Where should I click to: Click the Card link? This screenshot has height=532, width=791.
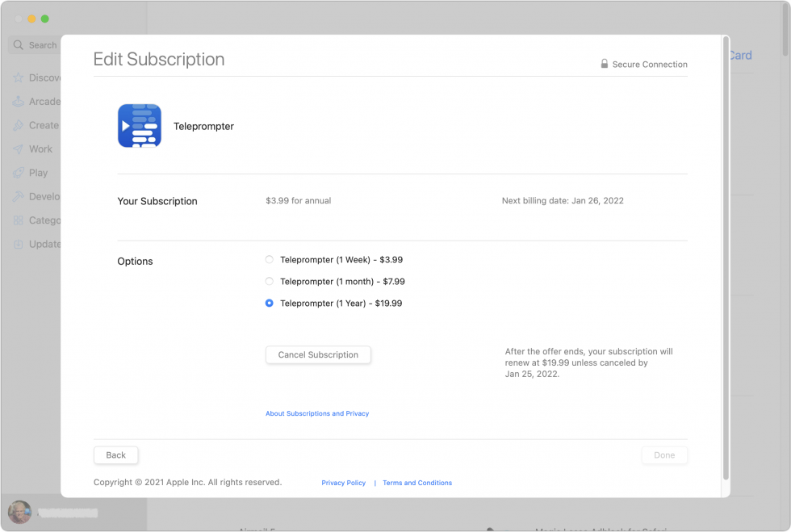point(740,55)
